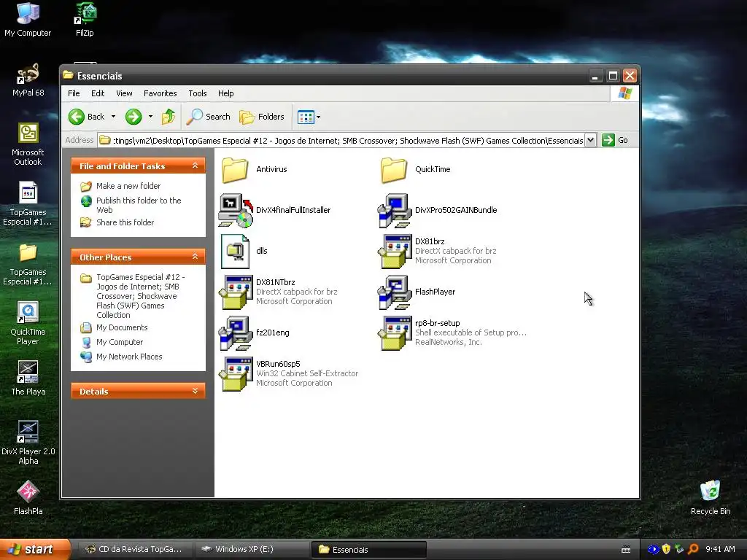Click the Essenciais taskbar button

click(x=368, y=550)
